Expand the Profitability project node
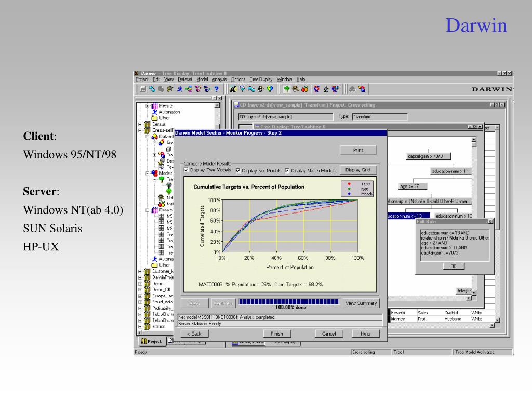Image resolution: width=532 pixels, height=399 pixels. [140, 308]
